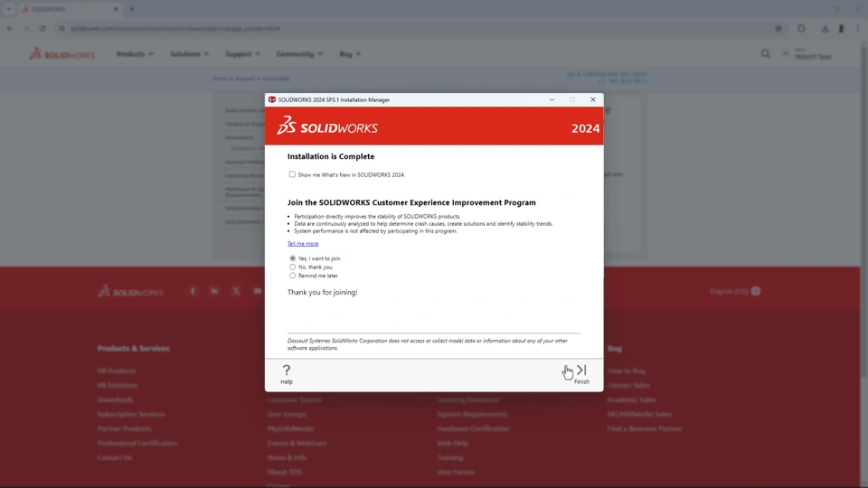Open the Hardware Certification footer link
Viewport: 868px width, 488px height.
pyautogui.click(x=473, y=428)
